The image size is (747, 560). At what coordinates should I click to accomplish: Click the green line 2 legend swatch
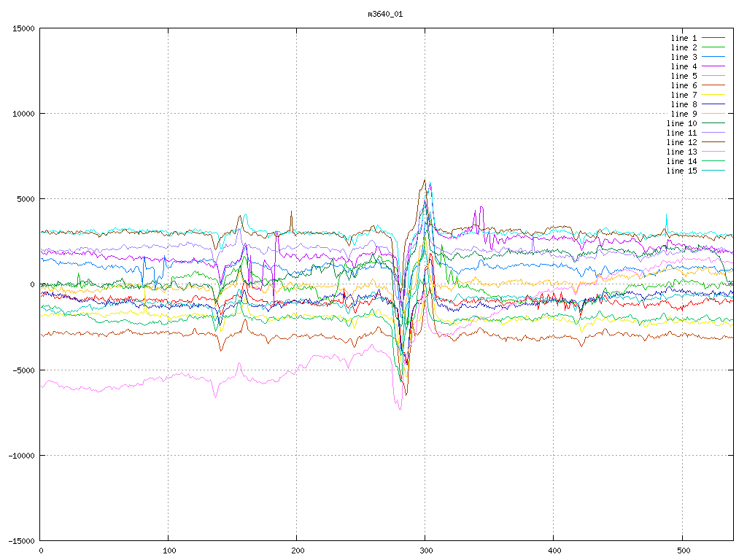[x=713, y=47]
